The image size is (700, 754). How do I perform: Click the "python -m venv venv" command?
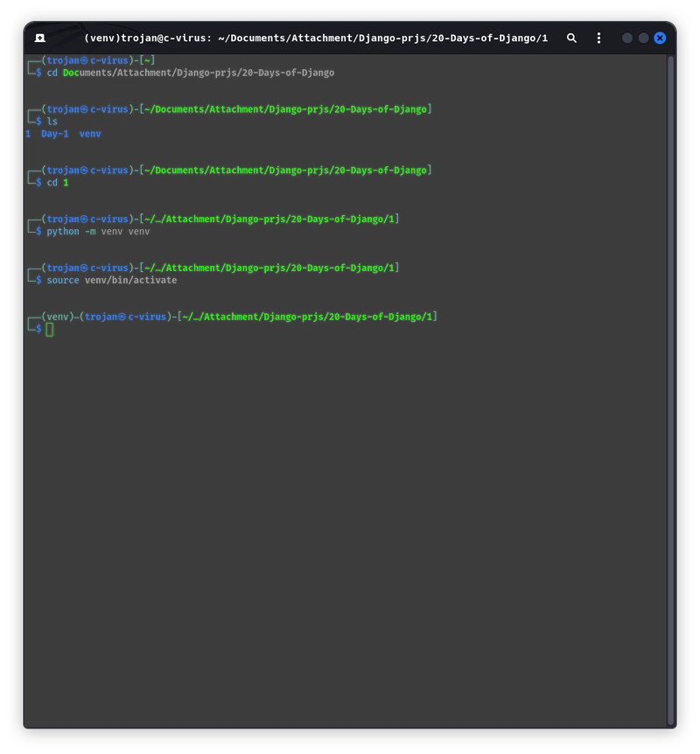point(98,231)
